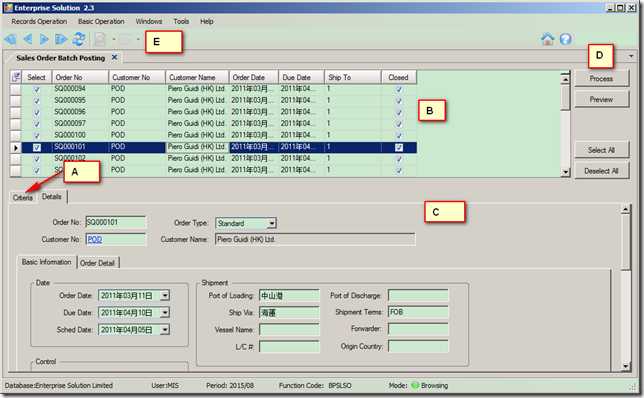
Task: Open the Records Operation menu
Action: click(39, 21)
